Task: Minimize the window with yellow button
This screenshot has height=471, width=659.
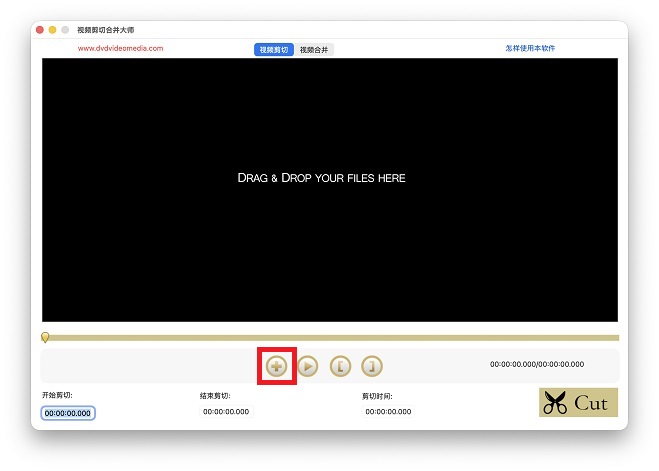Action: coord(53,30)
